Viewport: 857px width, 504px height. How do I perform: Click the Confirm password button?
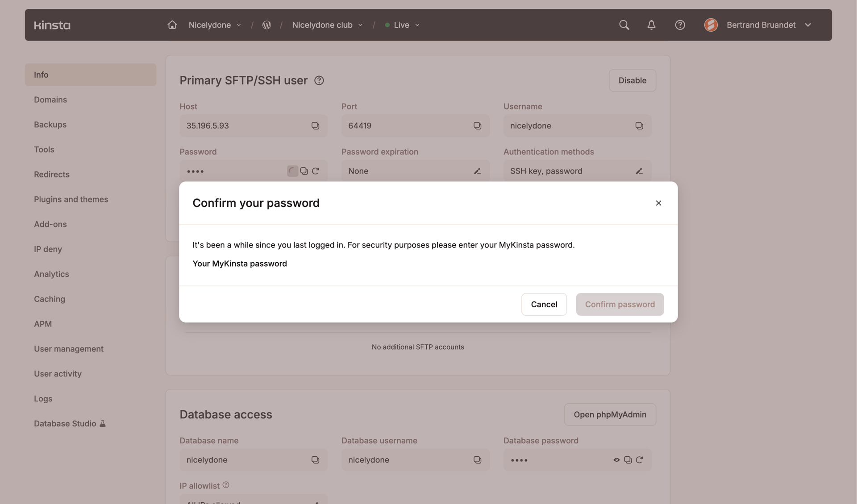coord(620,304)
